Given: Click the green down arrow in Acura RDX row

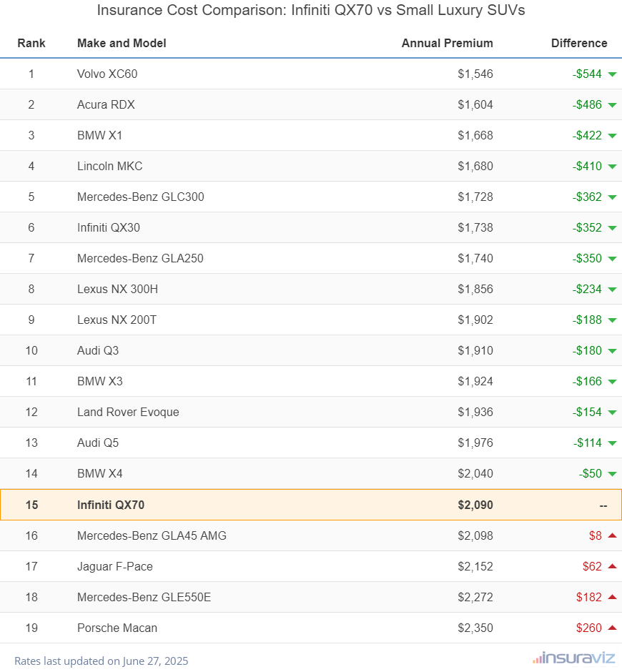Looking at the screenshot, I should pyautogui.click(x=612, y=105).
